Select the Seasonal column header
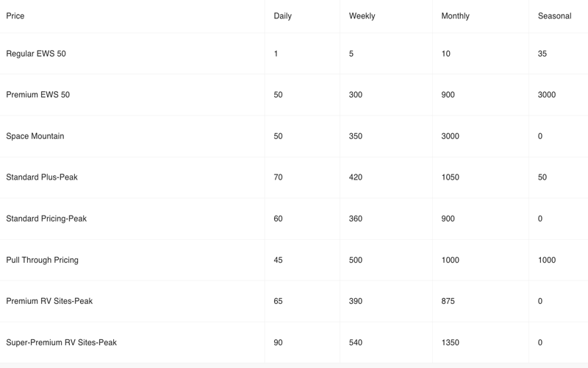Viewport: 588px width, 368px height. point(554,16)
